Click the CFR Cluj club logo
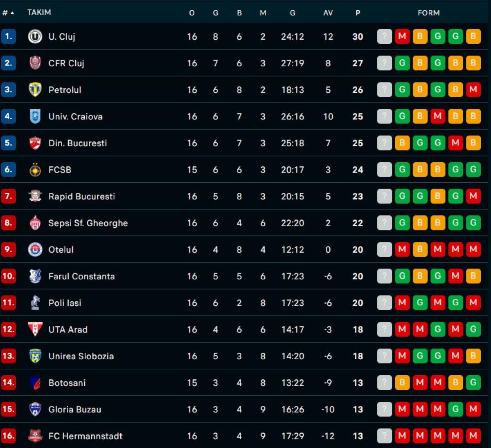The height and width of the screenshot is (448, 491). pos(35,63)
